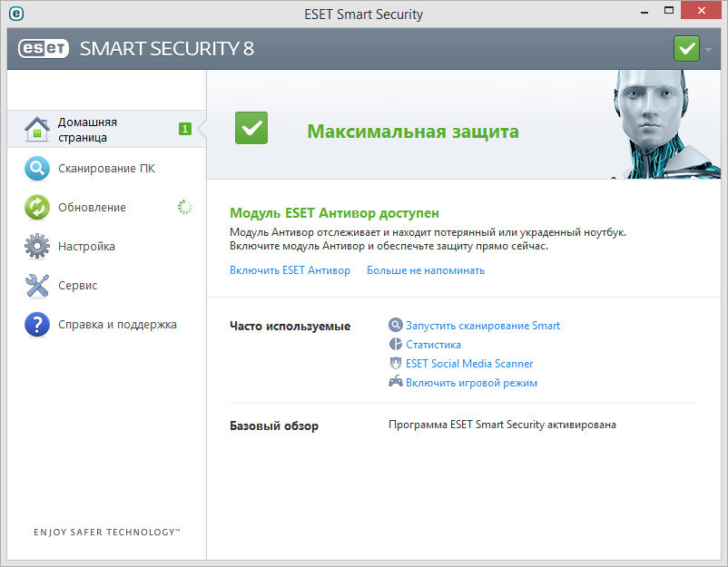Viewport: 728px width, 567px height.
Task: Click the Social Media Scanner shield icon
Action: click(x=396, y=364)
